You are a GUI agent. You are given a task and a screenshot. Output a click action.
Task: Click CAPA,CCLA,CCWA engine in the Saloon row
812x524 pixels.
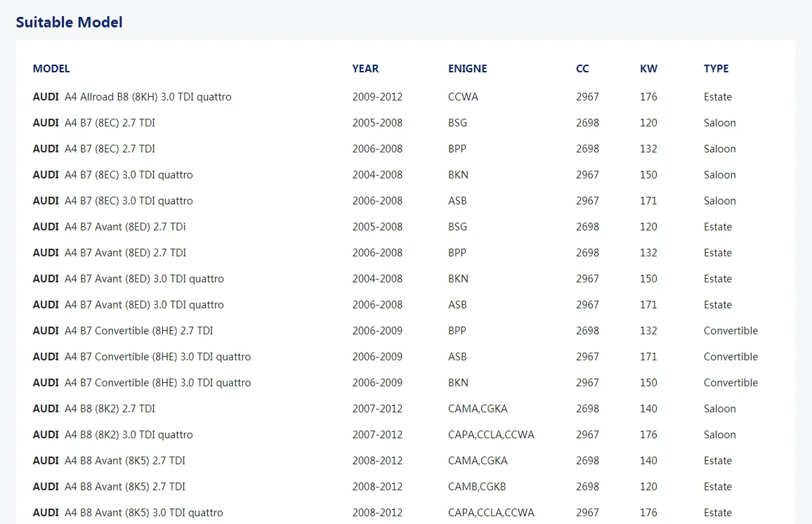coord(491,434)
